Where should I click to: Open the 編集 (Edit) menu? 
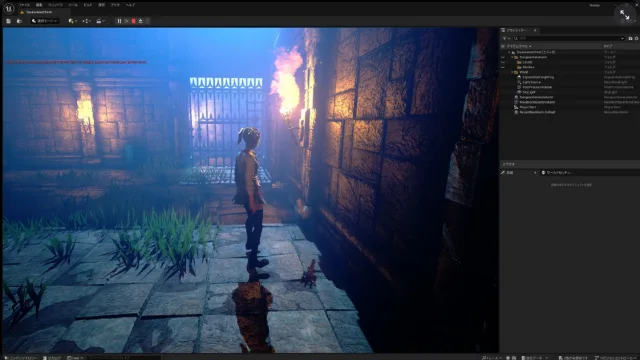pos(39,5)
